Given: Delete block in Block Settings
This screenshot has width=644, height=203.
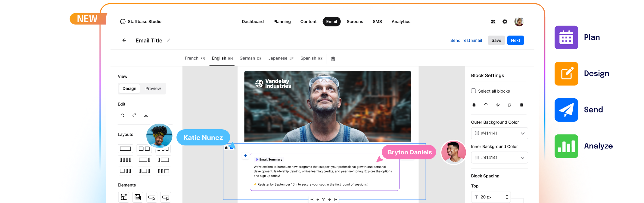Looking at the screenshot, I should click(x=521, y=105).
